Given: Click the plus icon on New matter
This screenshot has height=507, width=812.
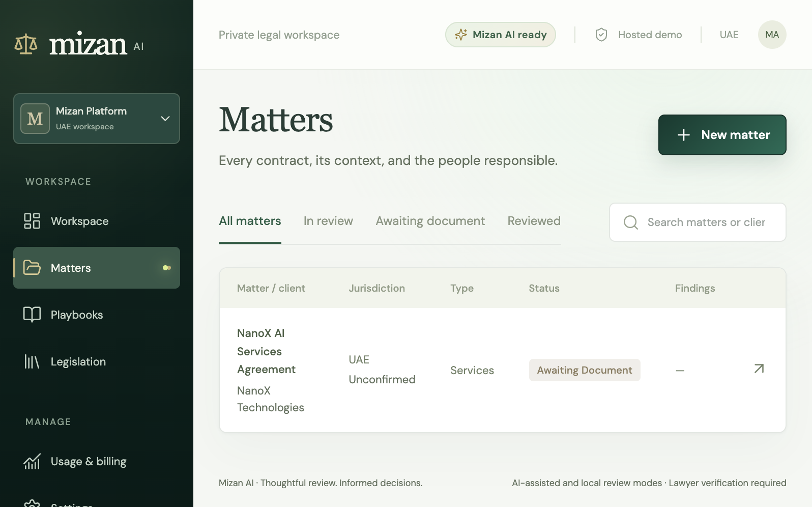Looking at the screenshot, I should pyautogui.click(x=684, y=135).
